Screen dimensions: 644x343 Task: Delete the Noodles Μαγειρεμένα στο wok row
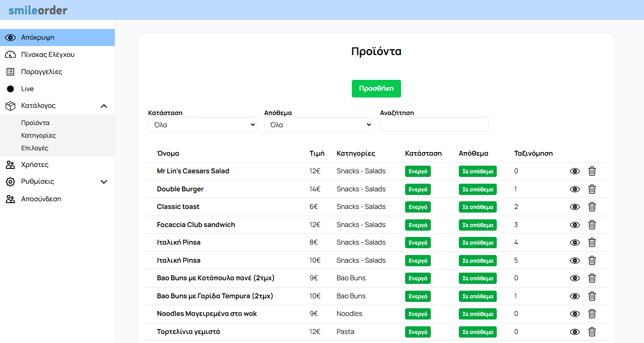click(x=592, y=314)
